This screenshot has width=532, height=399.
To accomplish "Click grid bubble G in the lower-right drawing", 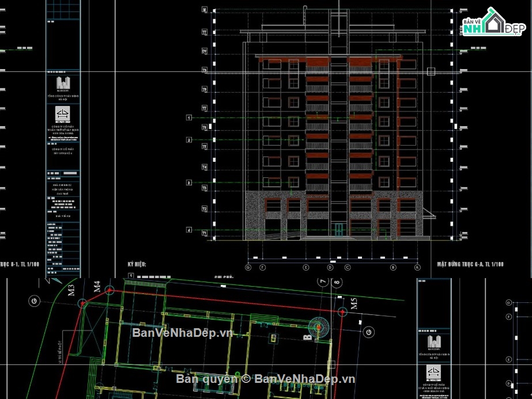I will coord(508,303).
